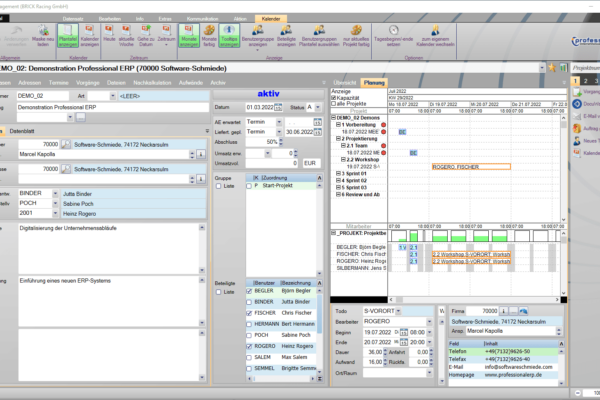The height and width of the screenshot is (400, 600).
Task: Click the ellipsis button below project name
Action: 80,118
